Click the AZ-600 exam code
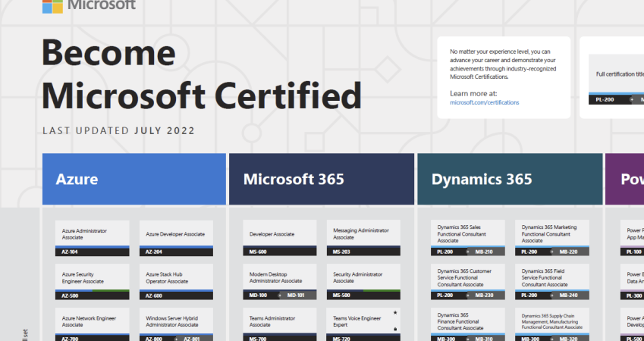The width and height of the screenshot is (644, 341). point(154,296)
